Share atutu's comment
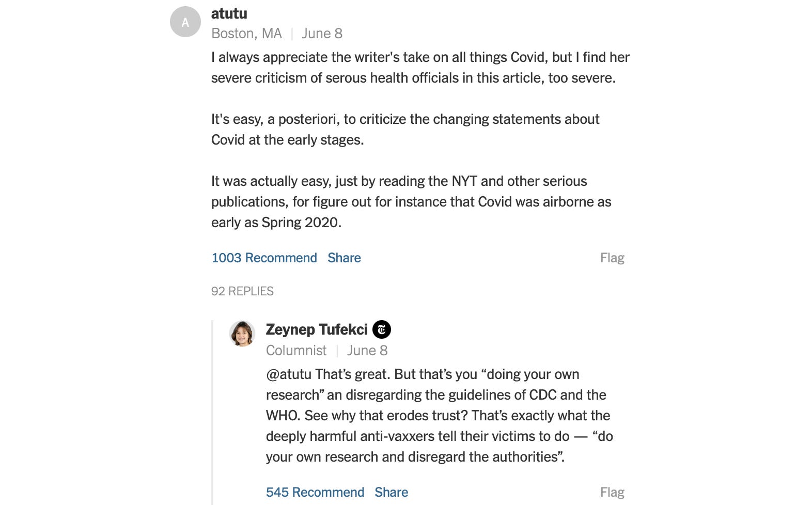This screenshot has height=505, width=812. [344, 258]
